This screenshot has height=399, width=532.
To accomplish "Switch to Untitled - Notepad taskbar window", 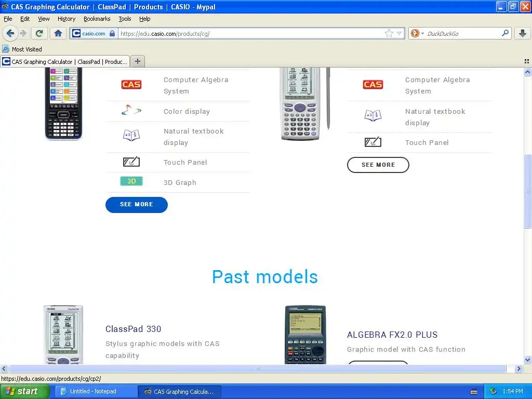I will (x=96, y=391).
